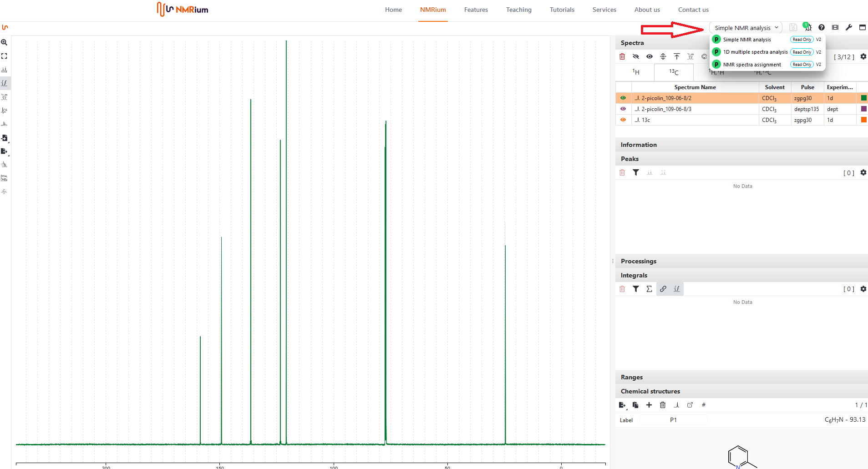The height and width of the screenshot is (469, 868).
Task: Toggle visibility of the 13c spectrum
Action: click(623, 120)
